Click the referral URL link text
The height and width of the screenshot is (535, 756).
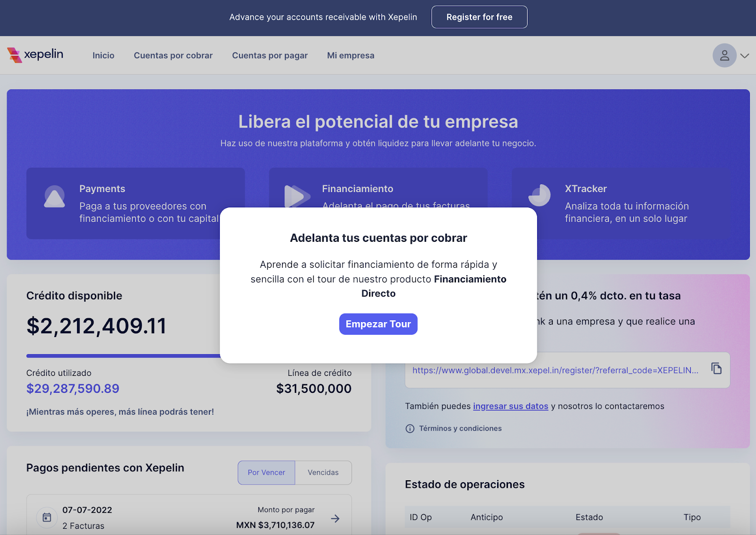555,370
